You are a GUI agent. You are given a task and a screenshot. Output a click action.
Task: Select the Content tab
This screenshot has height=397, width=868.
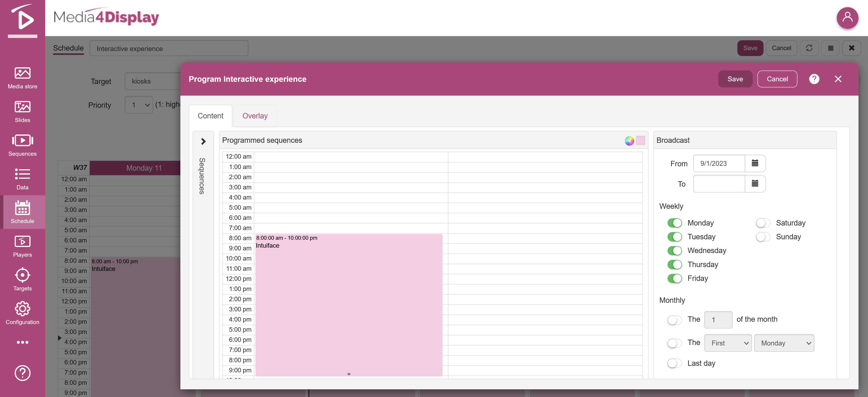[x=210, y=116]
